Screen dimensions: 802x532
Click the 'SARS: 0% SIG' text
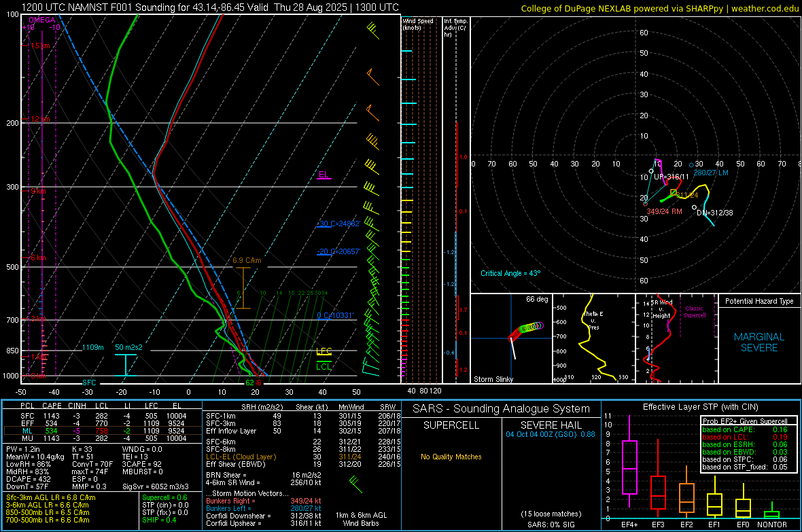pyautogui.click(x=551, y=525)
